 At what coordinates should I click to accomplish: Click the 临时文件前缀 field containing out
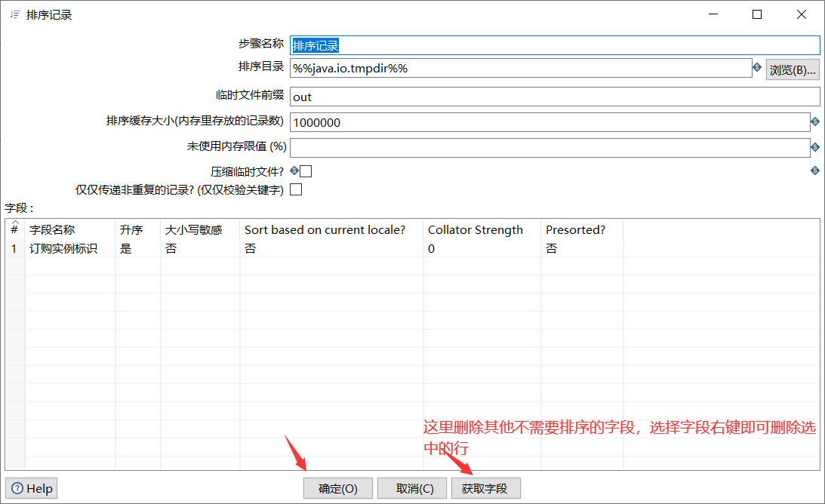(555, 97)
